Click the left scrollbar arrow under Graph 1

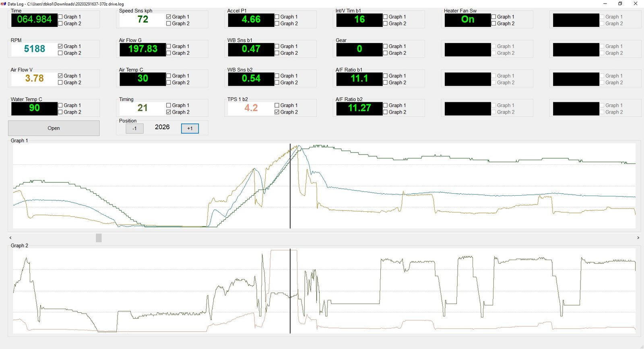[10, 238]
